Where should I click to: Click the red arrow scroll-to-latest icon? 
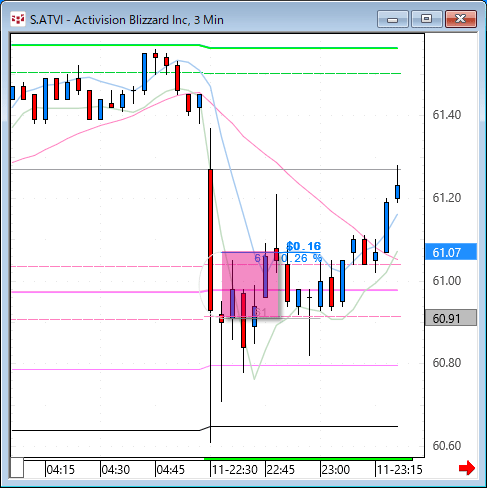click(x=466, y=468)
